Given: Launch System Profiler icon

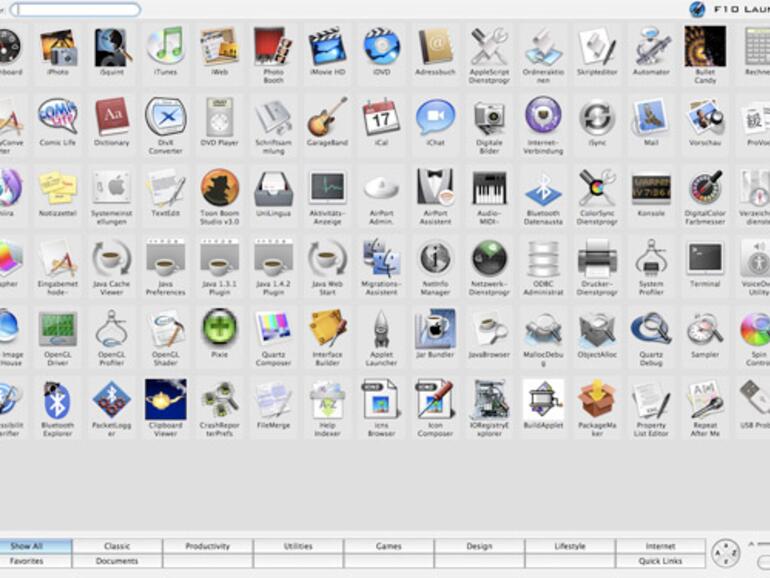Looking at the screenshot, I should pyautogui.click(x=651, y=258).
